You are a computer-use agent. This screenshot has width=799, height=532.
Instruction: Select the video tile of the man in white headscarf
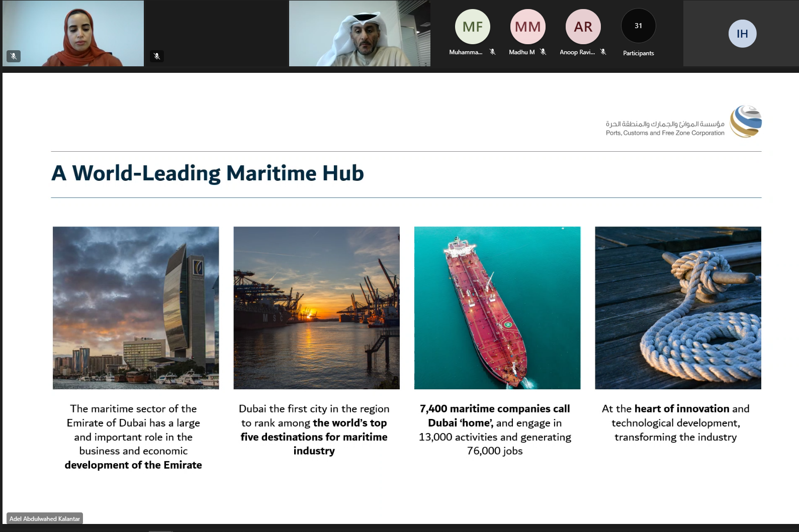coord(360,33)
